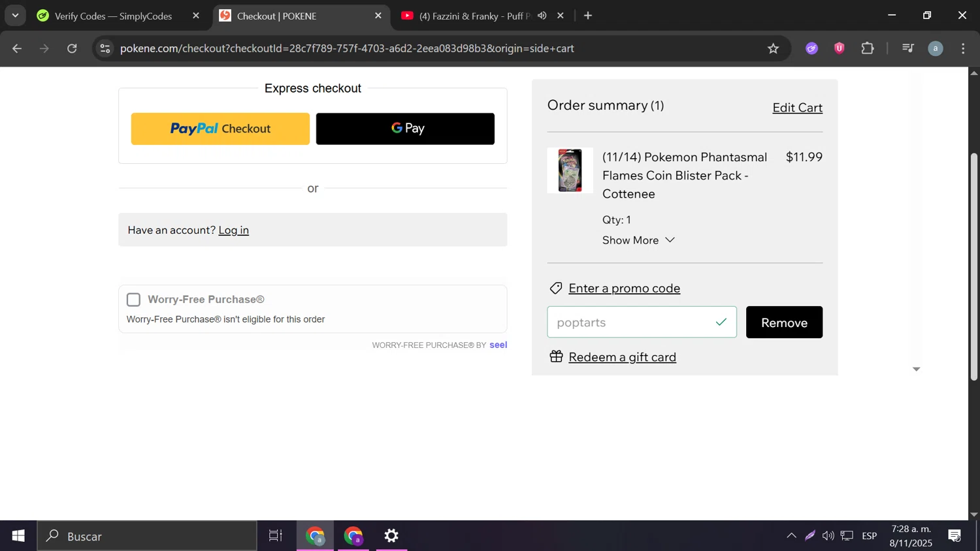
Task: Click the Enter a promo code link
Action: pos(624,288)
